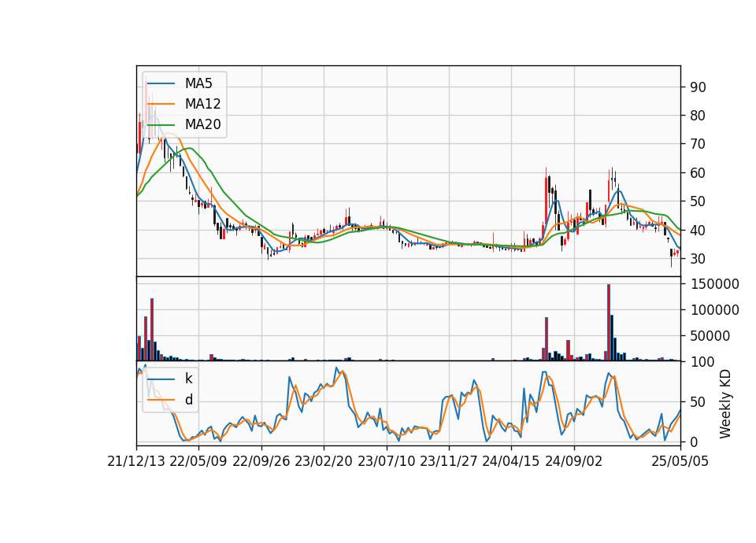
Task: Click the MA12 legend label
Action: point(202,104)
